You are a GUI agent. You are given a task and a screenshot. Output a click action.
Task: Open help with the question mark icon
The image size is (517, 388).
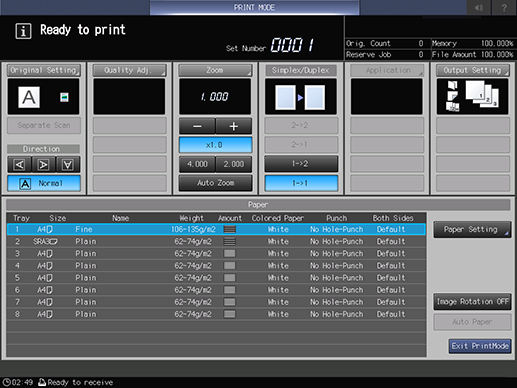(x=504, y=7)
